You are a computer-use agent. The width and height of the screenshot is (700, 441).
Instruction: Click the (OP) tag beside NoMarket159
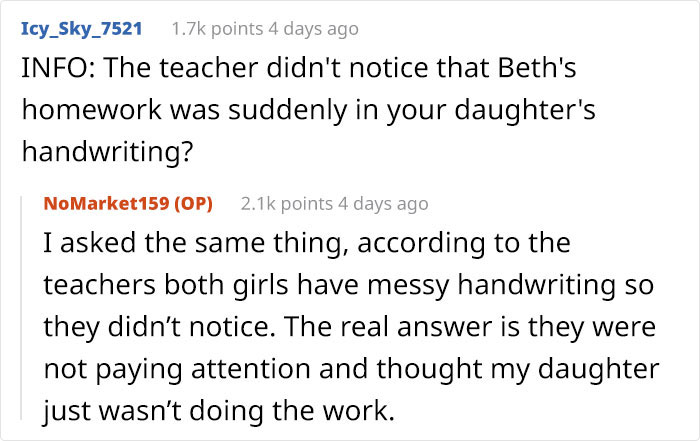click(202, 204)
